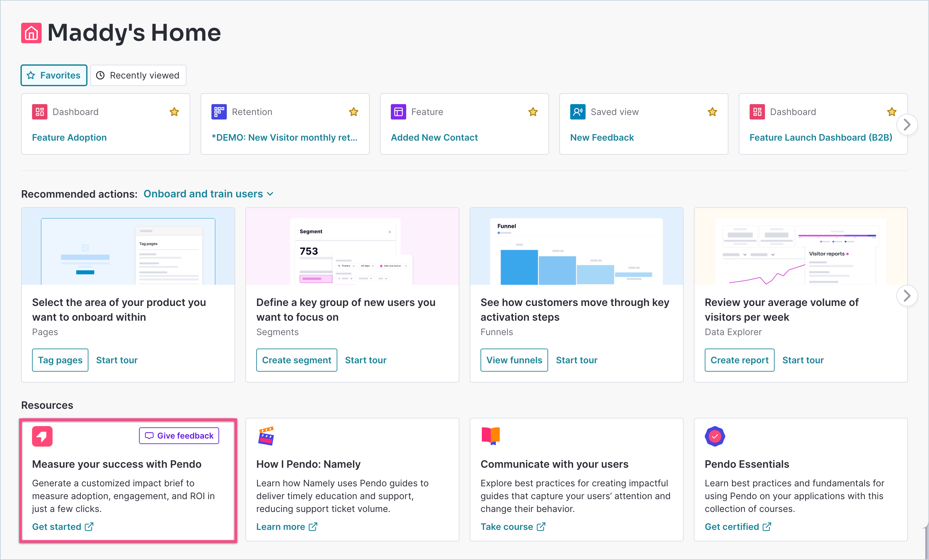Click the pink Pendo impact brief icon
Screen dimensions: 929x560
pos(42,436)
